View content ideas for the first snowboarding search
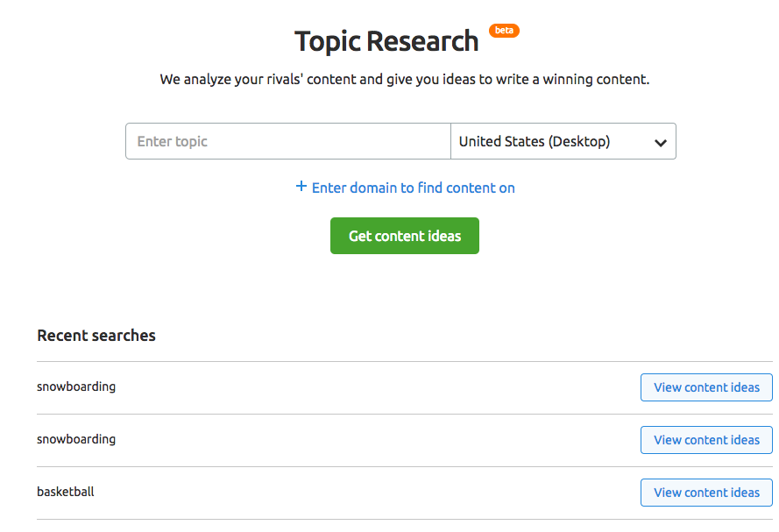This screenshot has width=779, height=532. pyautogui.click(x=706, y=387)
